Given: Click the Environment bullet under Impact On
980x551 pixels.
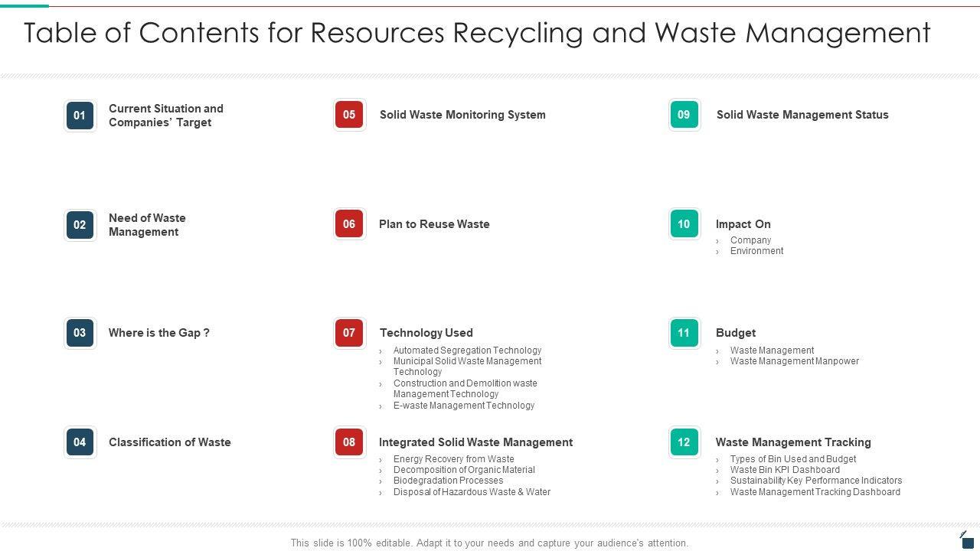Looking at the screenshot, I should [756, 251].
